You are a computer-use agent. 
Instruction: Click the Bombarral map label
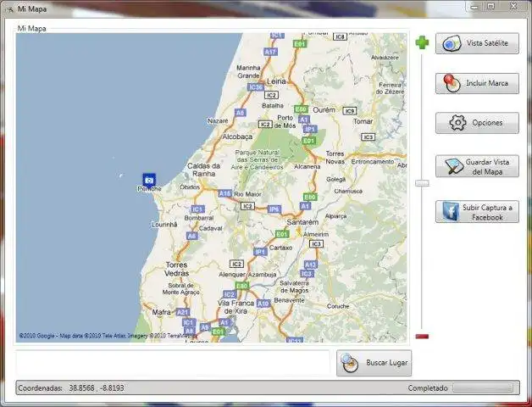[199, 218]
